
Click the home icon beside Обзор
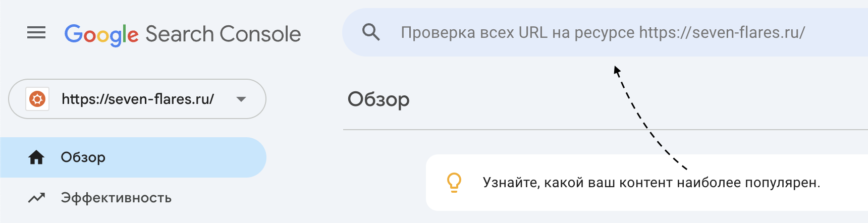(36, 157)
